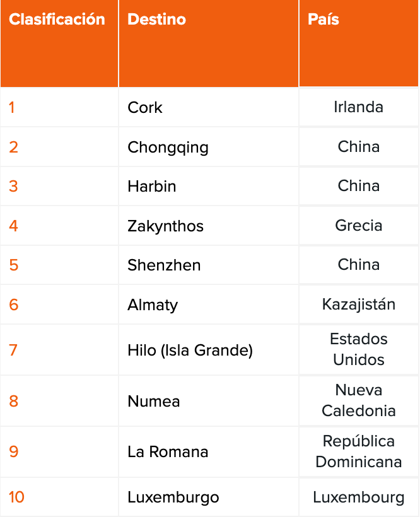Click the Destino column header

156,20
